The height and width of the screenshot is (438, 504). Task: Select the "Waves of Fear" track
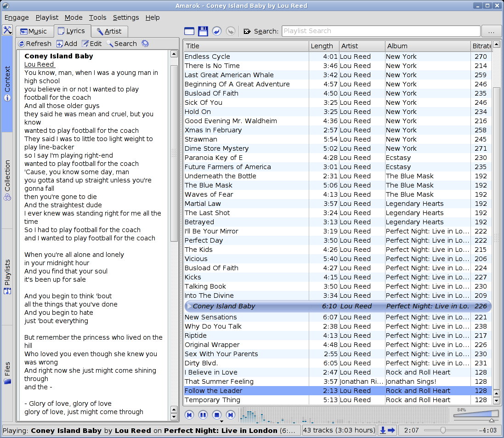click(338, 194)
